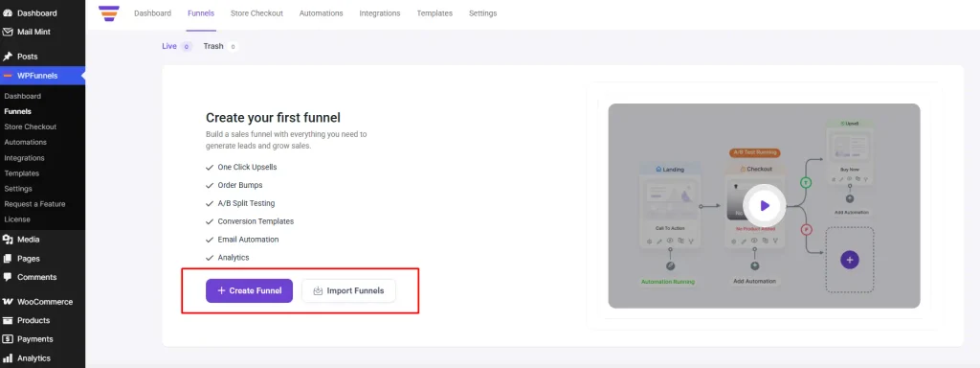Open Templates in sidebar submenu
Image resolution: width=980 pixels, height=368 pixels.
point(22,173)
